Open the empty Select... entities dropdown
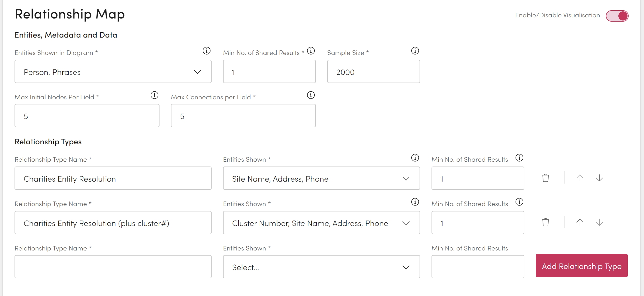The image size is (644, 296). (321, 267)
